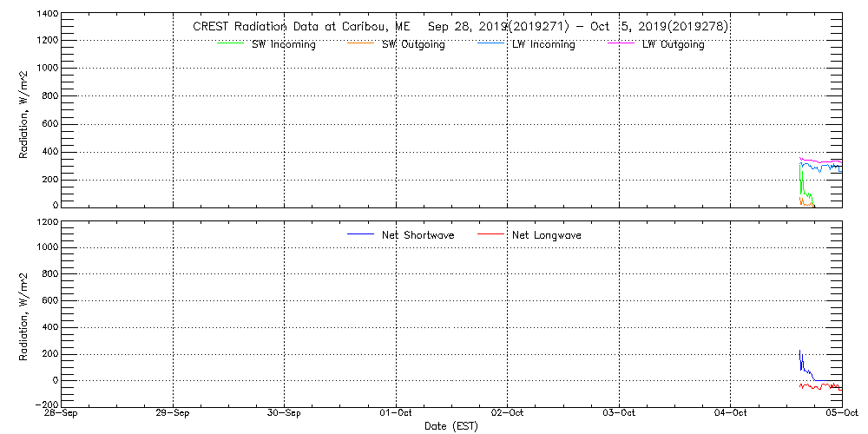Image resolution: width=868 pixels, height=434 pixels.
Task: Click the magenta LW Outgoing data curve
Action: (x=821, y=161)
